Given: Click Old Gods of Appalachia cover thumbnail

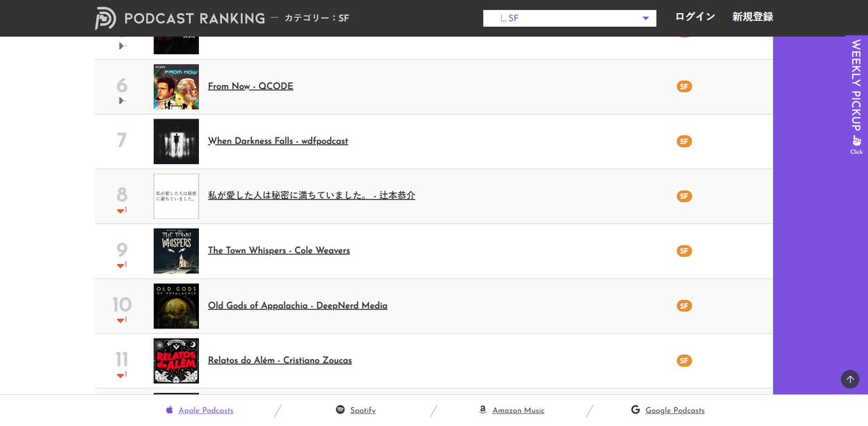Looking at the screenshot, I should [x=176, y=306].
